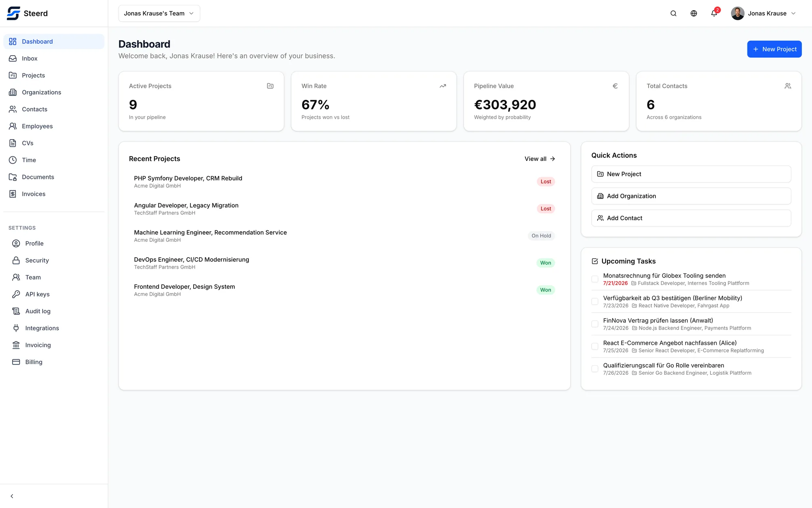Expand the Jonas Krause user menu chevron
Viewport: 812px width, 508px height.
[x=793, y=13]
